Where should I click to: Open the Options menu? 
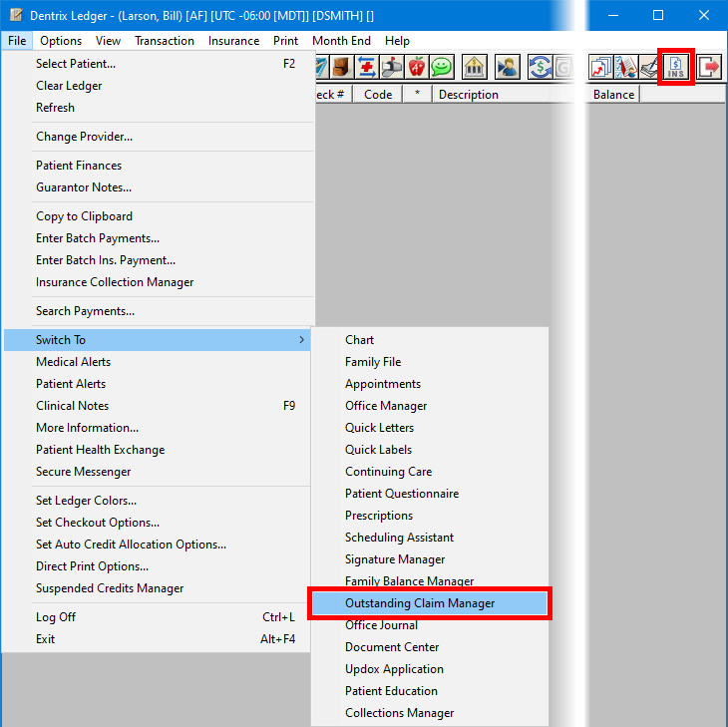coord(61,41)
